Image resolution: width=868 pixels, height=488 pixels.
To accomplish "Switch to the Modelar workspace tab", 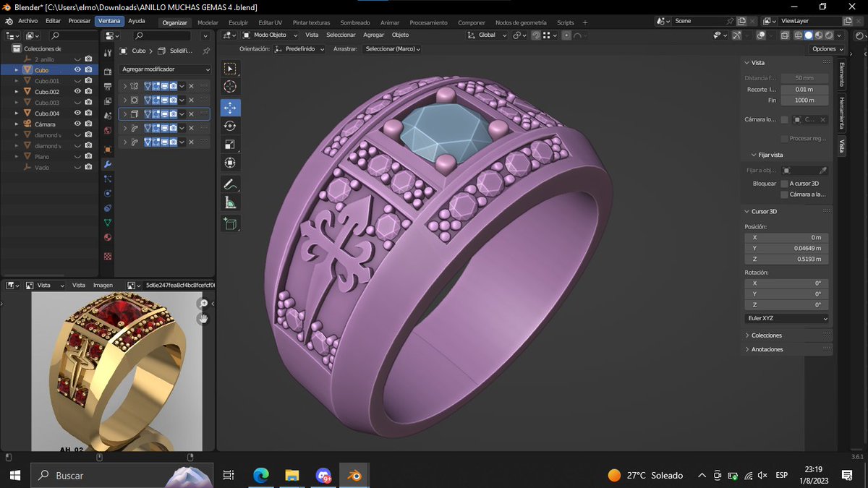I will point(208,22).
